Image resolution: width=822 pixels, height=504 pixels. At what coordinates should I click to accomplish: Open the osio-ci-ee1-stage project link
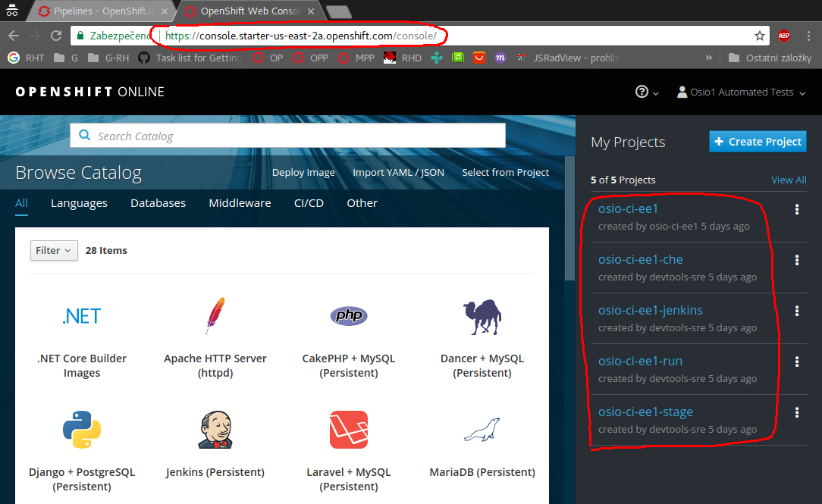point(645,412)
